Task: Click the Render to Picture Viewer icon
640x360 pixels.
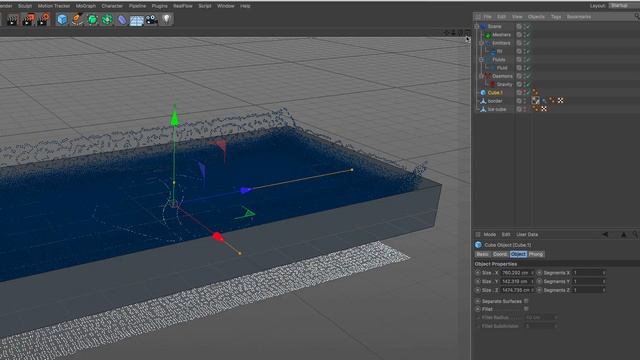Action: 28,20
